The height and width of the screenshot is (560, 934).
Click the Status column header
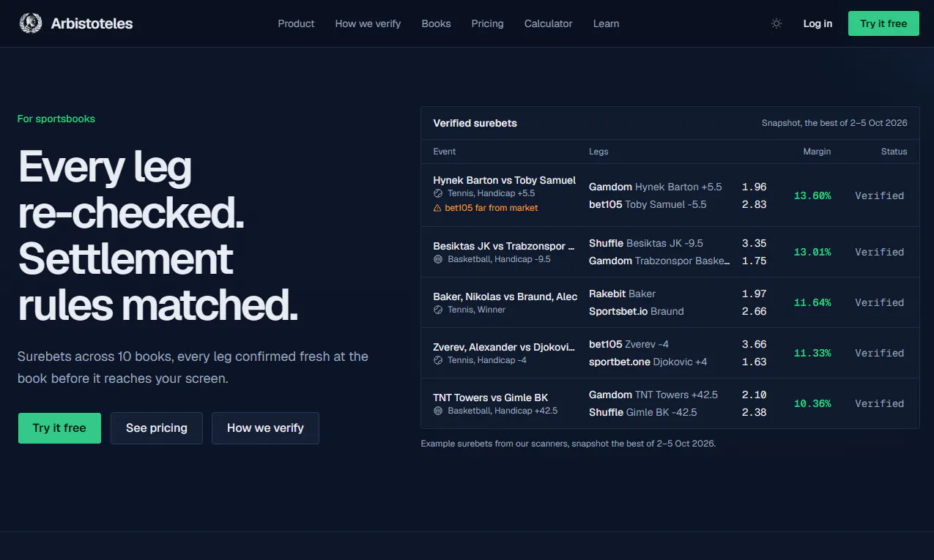(x=894, y=152)
